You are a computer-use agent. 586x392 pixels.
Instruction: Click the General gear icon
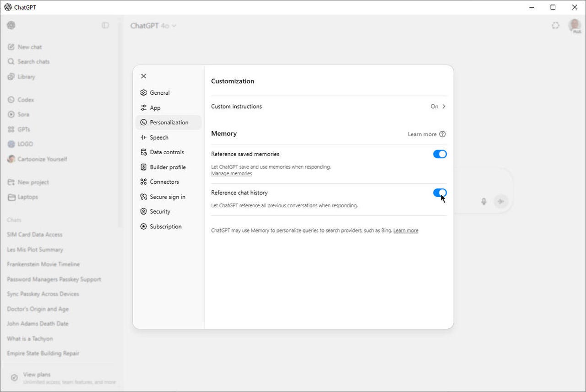144,92
